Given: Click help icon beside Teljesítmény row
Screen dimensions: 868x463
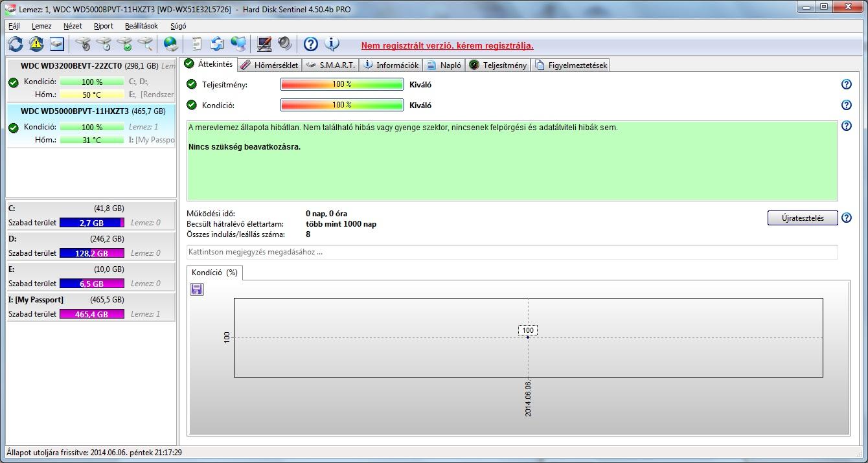Looking at the screenshot, I should point(846,84).
